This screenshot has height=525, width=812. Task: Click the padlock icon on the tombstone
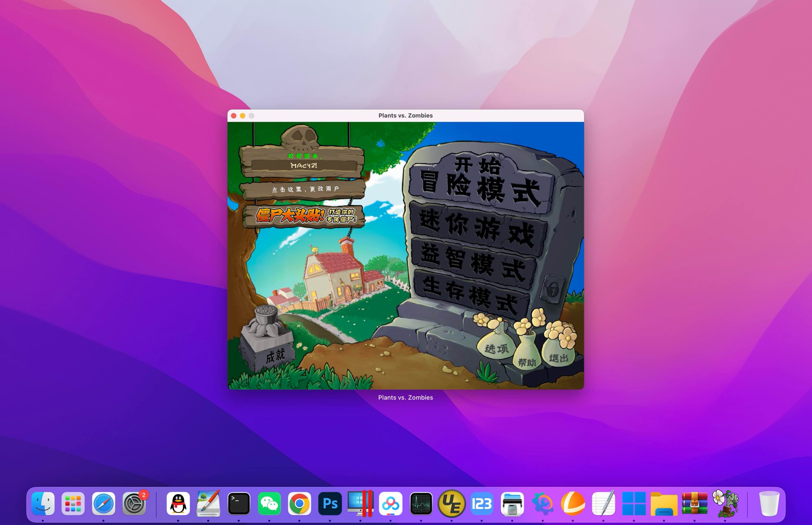pos(553,289)
